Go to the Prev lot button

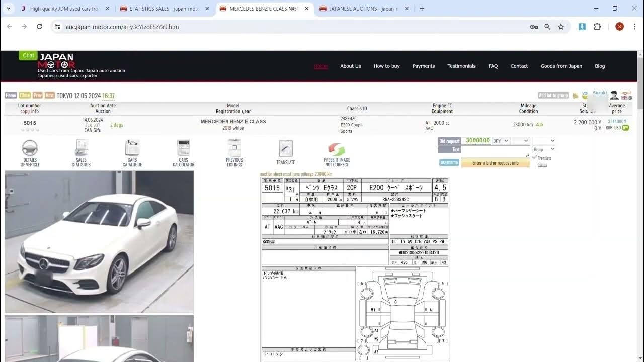tap(38, 95)
